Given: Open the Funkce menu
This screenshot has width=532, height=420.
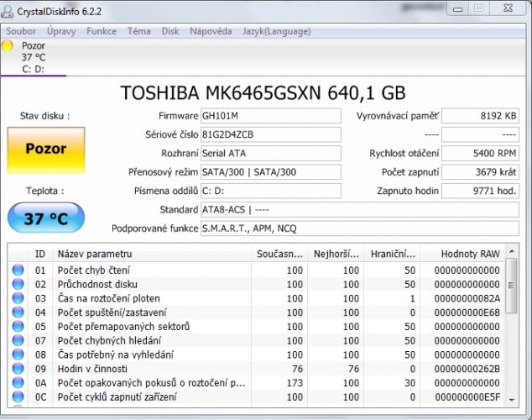Looking at the screenshot, I should tap(102, 31).
